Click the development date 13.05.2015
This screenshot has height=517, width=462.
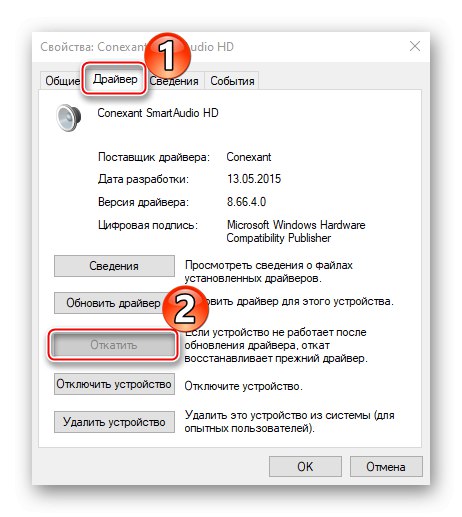[x=254, y=179]
